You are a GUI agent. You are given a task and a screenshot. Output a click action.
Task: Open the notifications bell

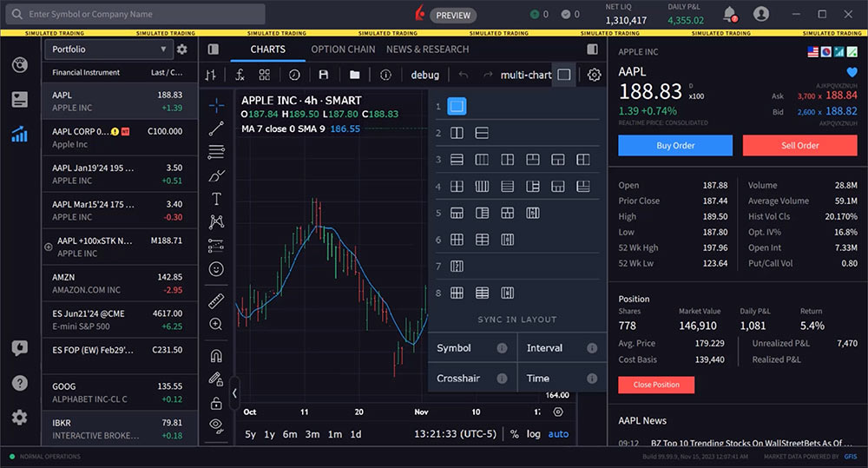point(730,14)
